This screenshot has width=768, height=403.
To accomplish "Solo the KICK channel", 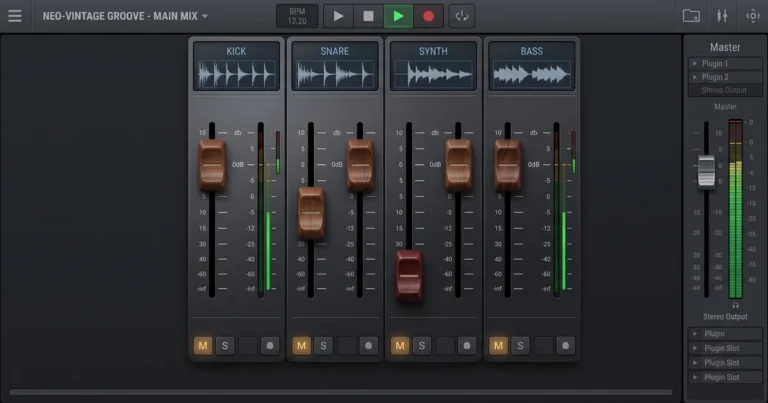I will [225, 346].
